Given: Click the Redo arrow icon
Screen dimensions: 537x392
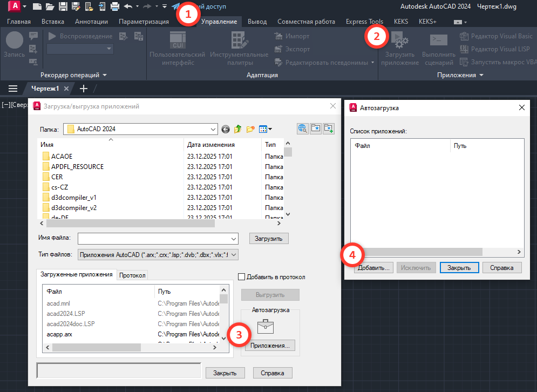Looking at the screenshot, I should [x=147, y=6].
